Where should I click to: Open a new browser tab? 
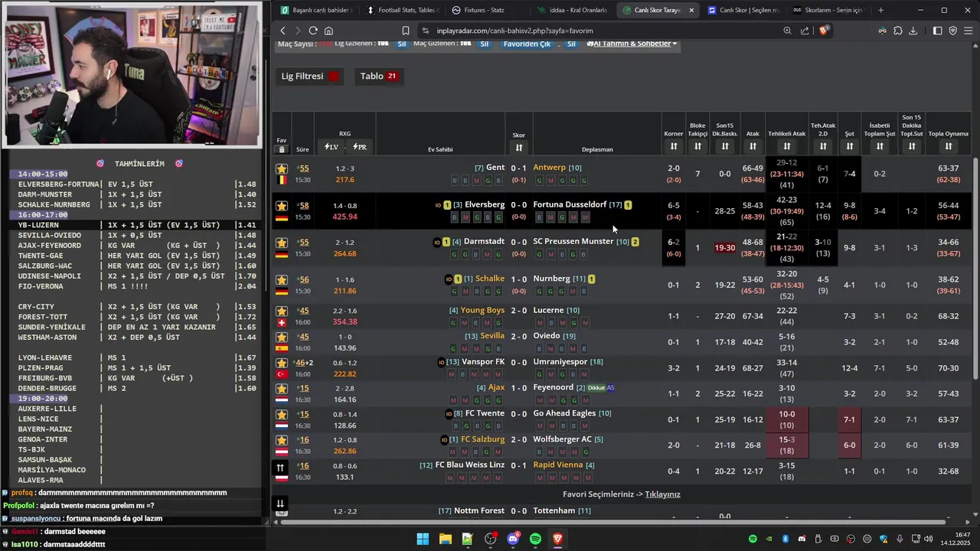(880, 10)
